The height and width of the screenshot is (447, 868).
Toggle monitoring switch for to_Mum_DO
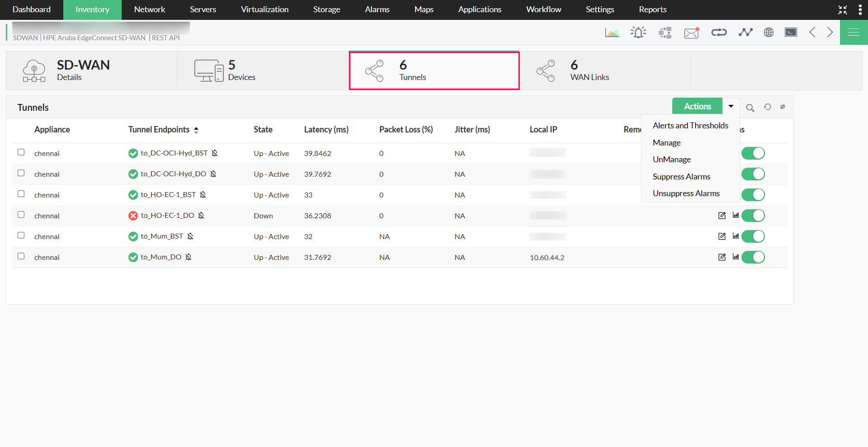(753, 257)
